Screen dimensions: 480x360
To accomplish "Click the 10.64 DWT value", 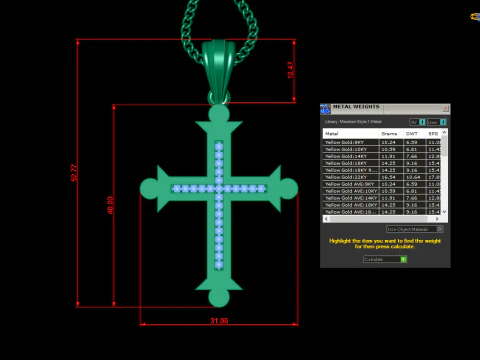I will point(412,177).
